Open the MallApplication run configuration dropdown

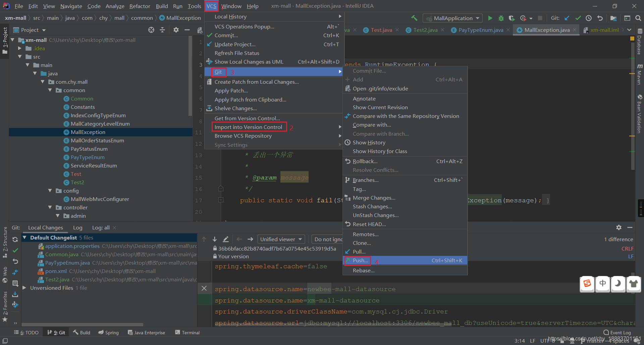tap(452, 18)
